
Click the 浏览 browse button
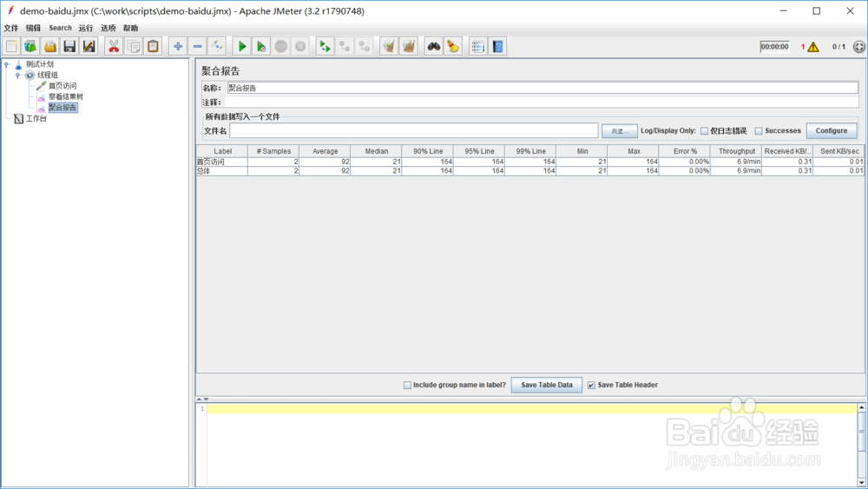620,131
